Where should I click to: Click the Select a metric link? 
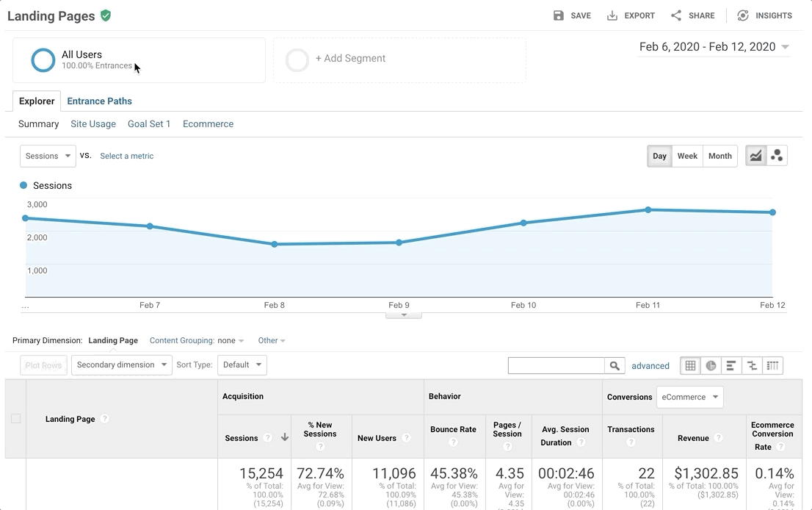(126, 156)
